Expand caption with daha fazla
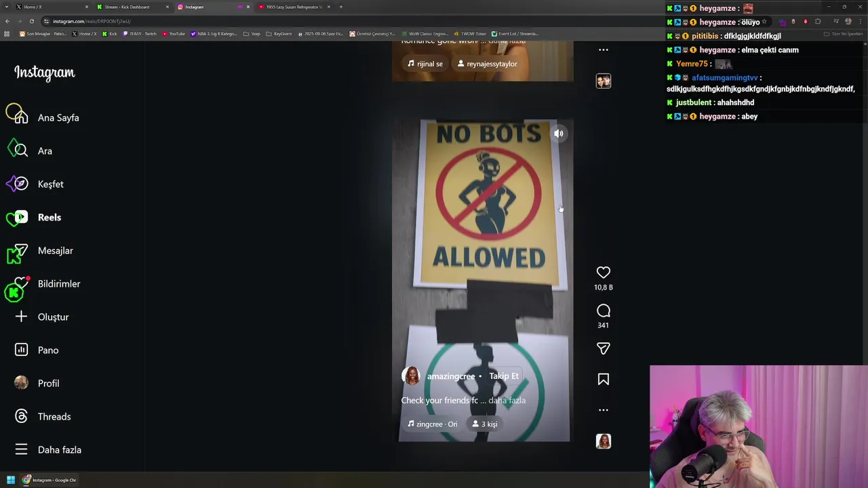 click(x=507, y=401)
